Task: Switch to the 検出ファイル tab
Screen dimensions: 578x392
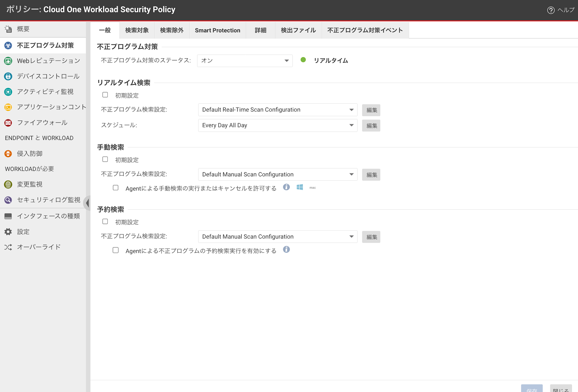Action: pyautogui.click(x=298, y=30)
